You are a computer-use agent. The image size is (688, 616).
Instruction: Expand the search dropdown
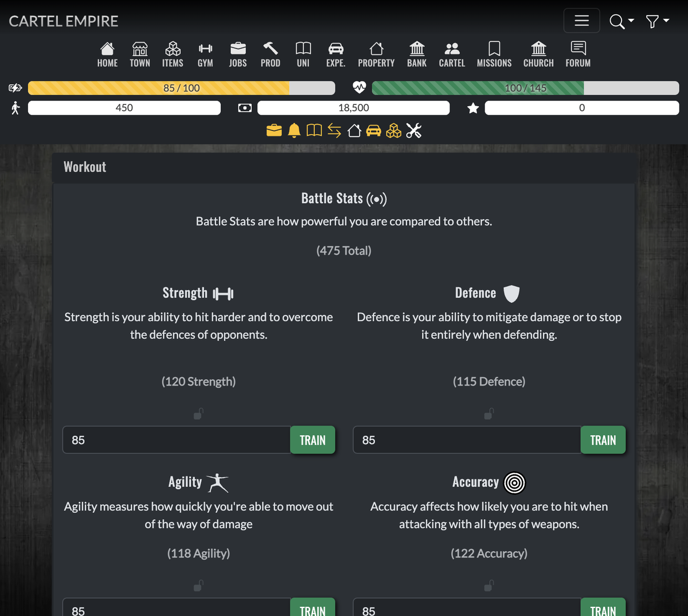point(622,21)
